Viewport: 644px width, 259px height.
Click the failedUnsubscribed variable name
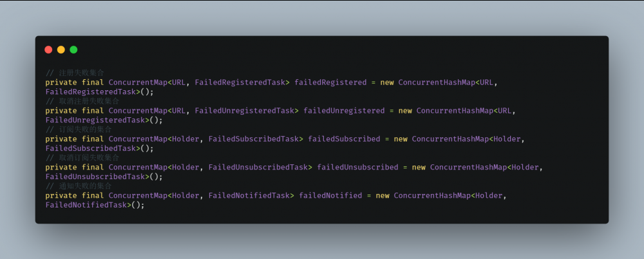tap(357, 168)
